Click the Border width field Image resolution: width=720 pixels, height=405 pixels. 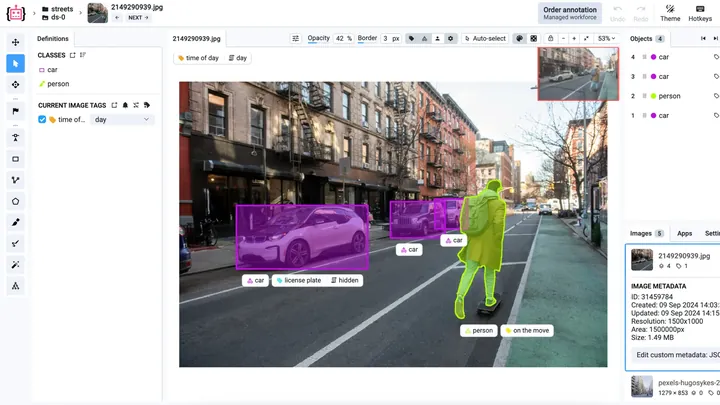391,39
